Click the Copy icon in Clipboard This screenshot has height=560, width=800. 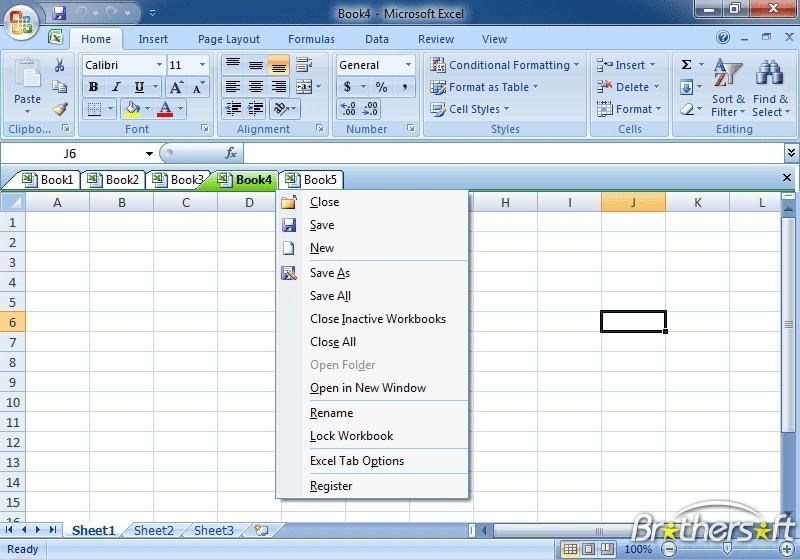click(59, 87)
